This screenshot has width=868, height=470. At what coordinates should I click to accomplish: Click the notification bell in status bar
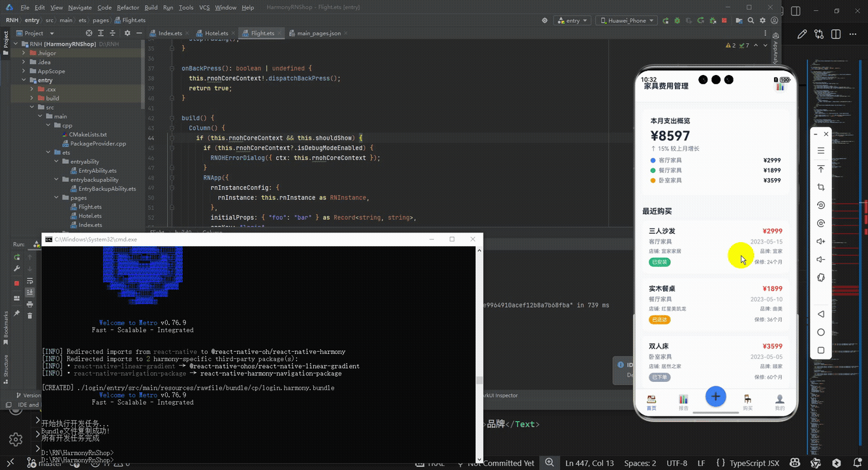click(x=857, y=463)
